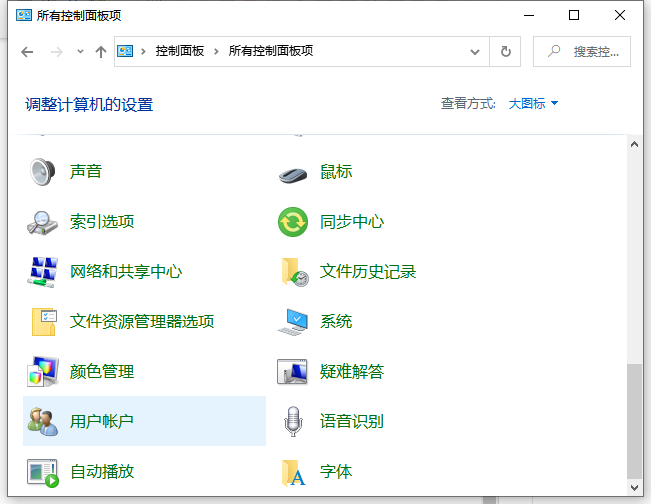The height and width of the screenshot is (504, 651).
Task: Click the 系统 text link
Action: point(336,322)
